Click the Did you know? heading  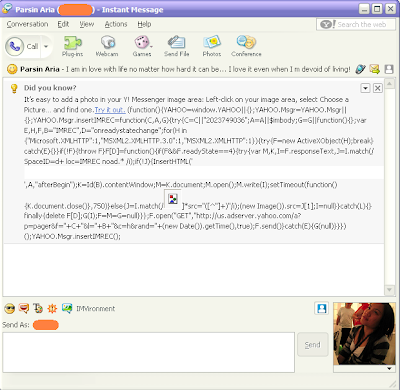click(x=50, y=88)
